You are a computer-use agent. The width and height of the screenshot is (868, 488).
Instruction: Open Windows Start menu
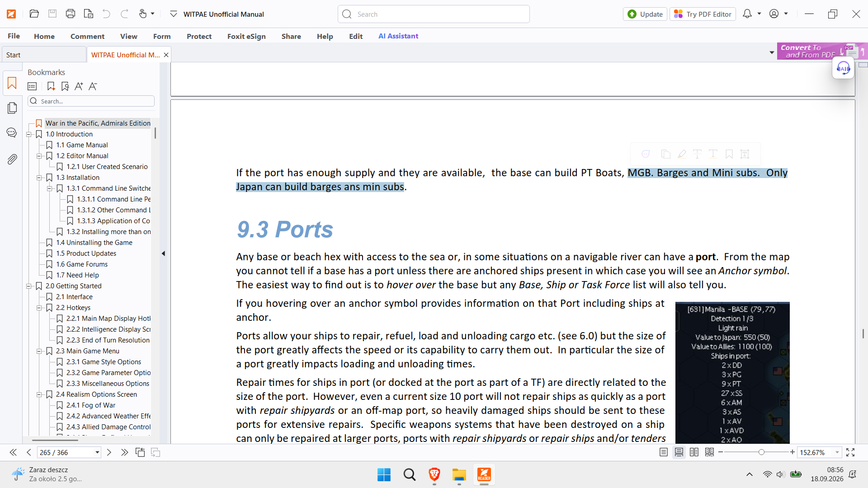point(384,475)
